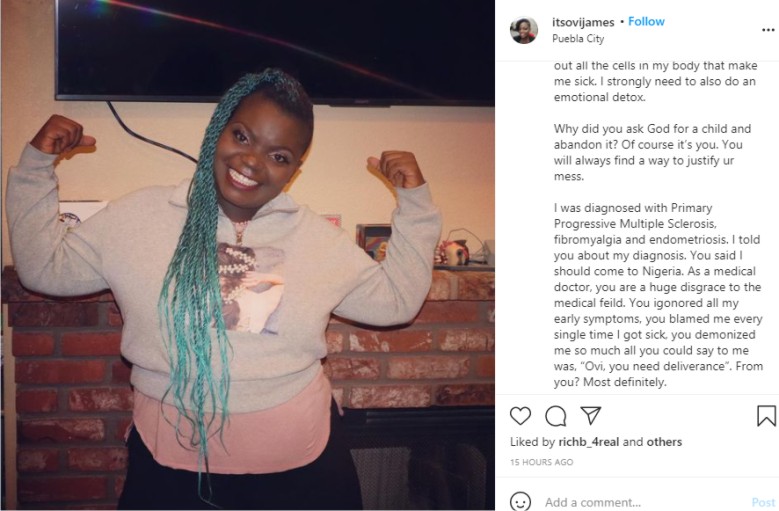
Task: Open the three-dot more options menu
Action: click(x=768, y=30)
